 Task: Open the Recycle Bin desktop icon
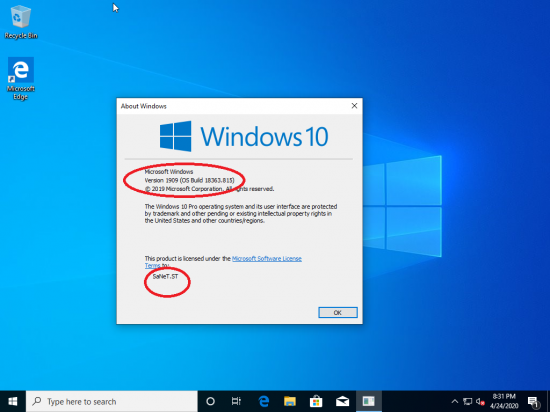tap(21, 22)
